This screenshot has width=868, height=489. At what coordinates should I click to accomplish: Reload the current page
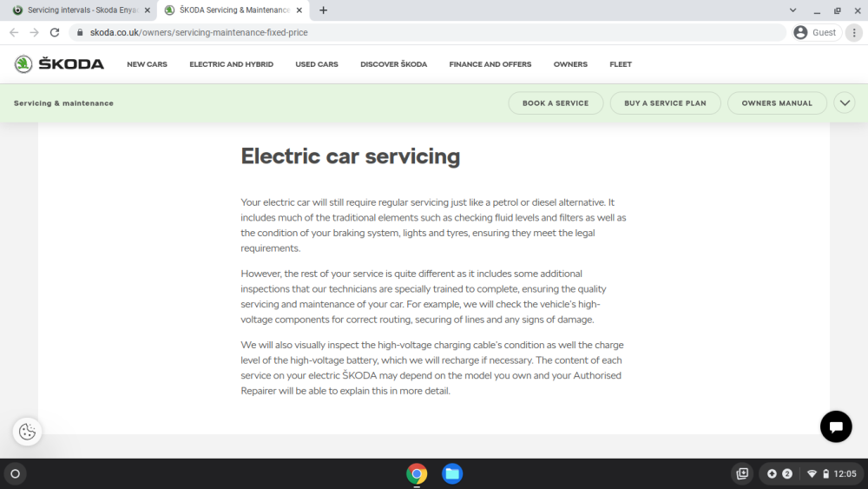(x=54, y=33)
